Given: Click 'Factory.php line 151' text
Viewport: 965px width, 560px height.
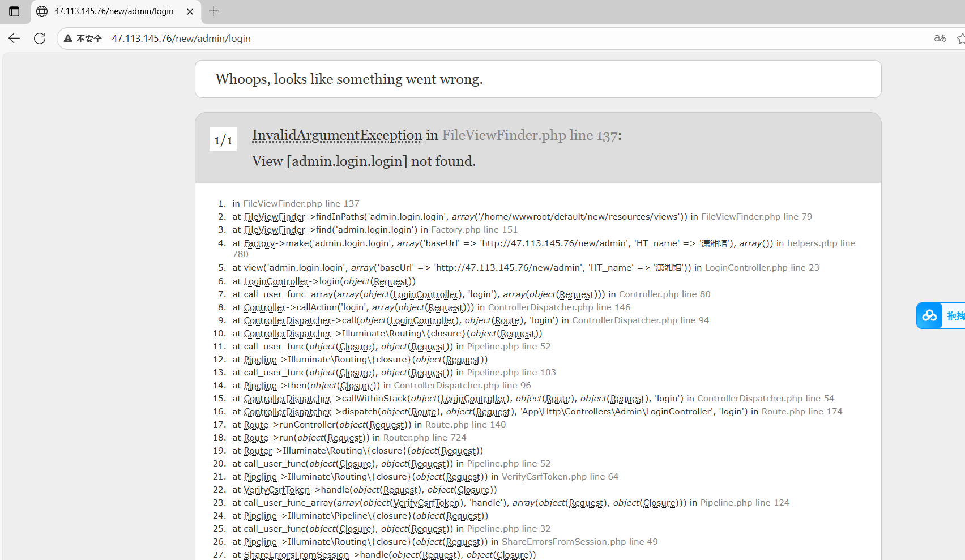Looking at the screenshot, I should tap(474, 230).
